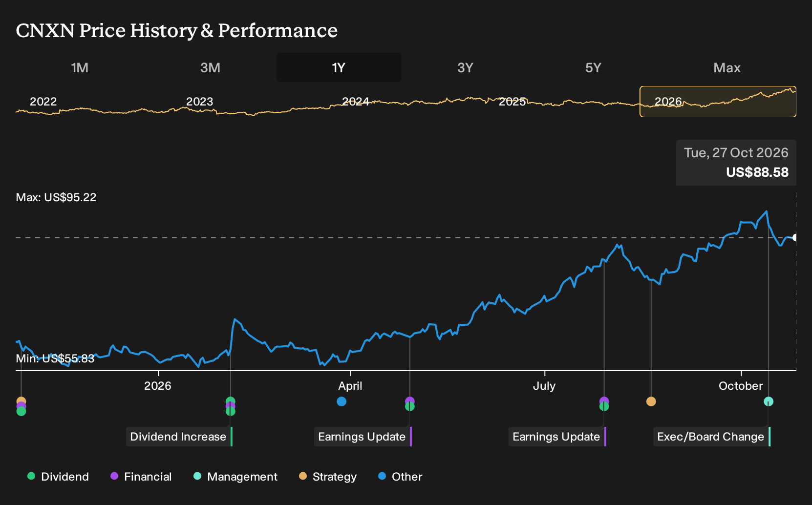Show the Max price history range
812x505 pixels.
(727, 67)
